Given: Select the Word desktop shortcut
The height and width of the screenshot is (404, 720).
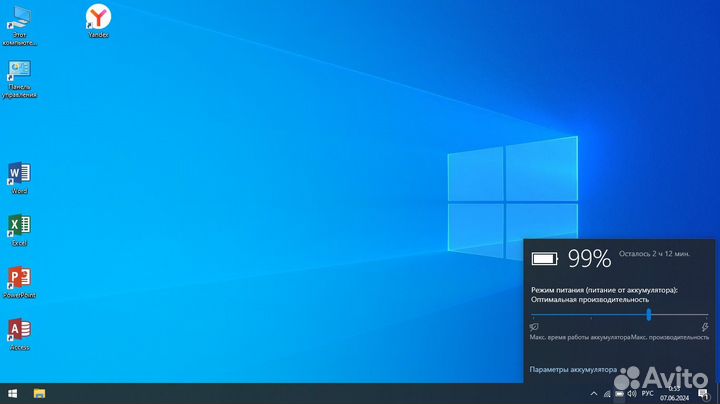Looking at the screenshot, I should (x=19, y=178).
